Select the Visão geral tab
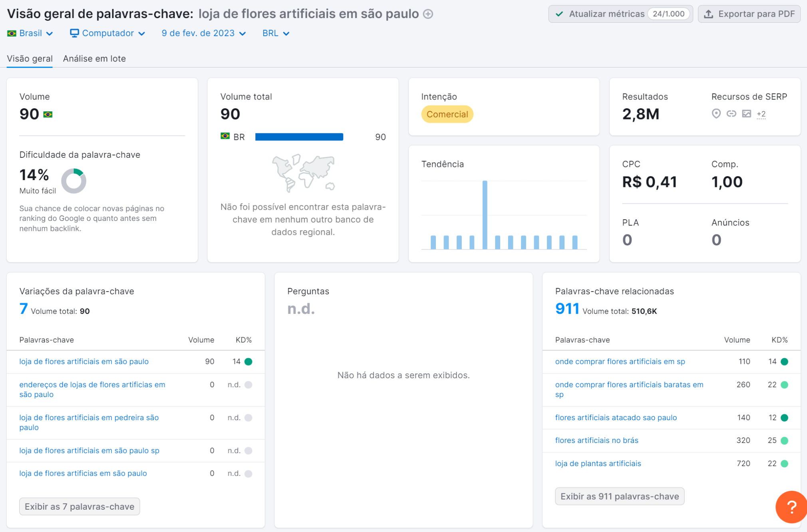Image resolution: width=807 pixels, height=532 pixels. tap(30, 59)
